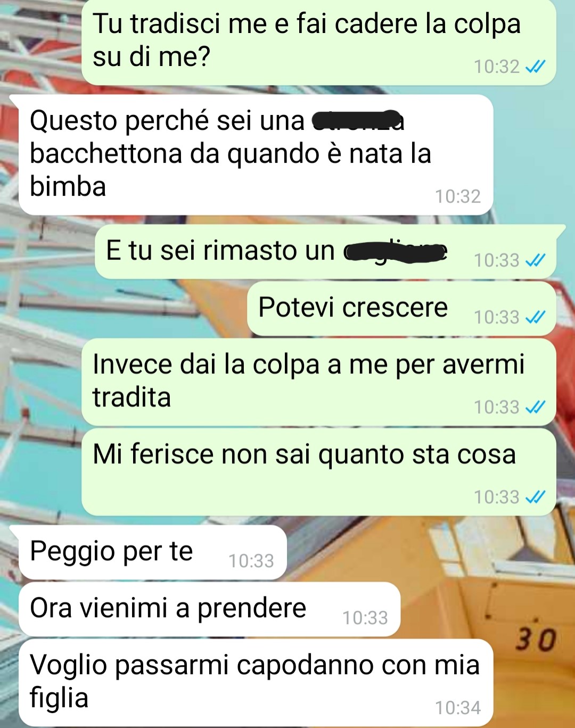
Task: Click the 10:33 timestamp beside "Peggio per te"
Action: tap(251, 561)
